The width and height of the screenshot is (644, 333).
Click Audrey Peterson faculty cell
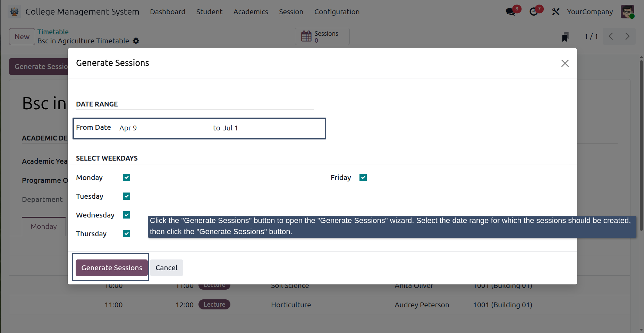click(x=422, y=305)
